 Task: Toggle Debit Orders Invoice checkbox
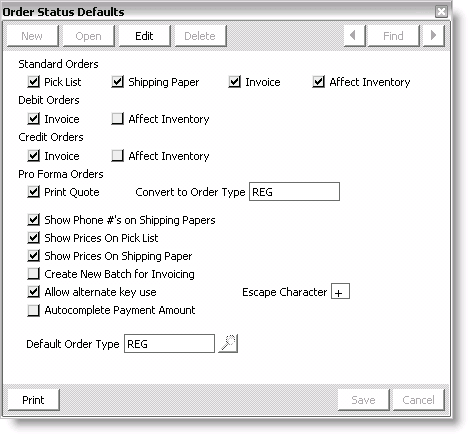(x=33, y=119)
